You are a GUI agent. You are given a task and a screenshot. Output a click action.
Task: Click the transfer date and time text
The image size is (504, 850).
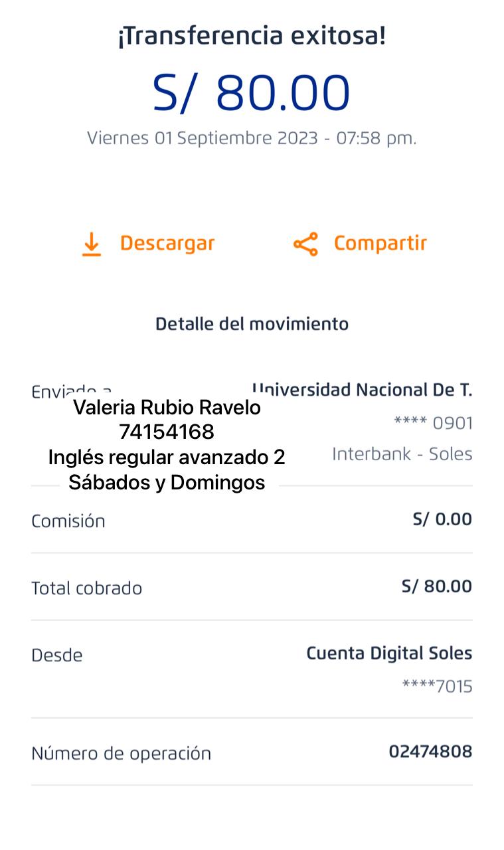252,138
